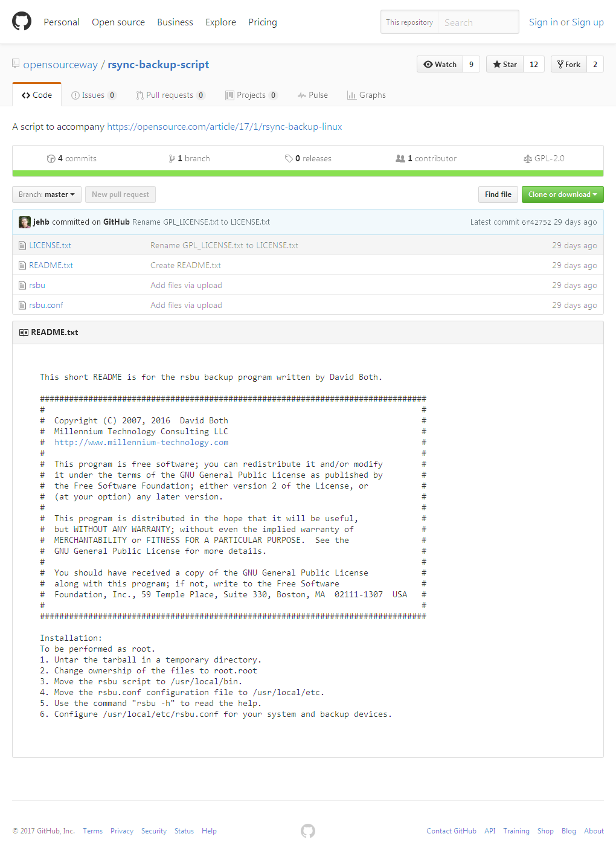Viewport: 616px width, 860px height.
Task: Fork this repository
Action: coord(569,64)
